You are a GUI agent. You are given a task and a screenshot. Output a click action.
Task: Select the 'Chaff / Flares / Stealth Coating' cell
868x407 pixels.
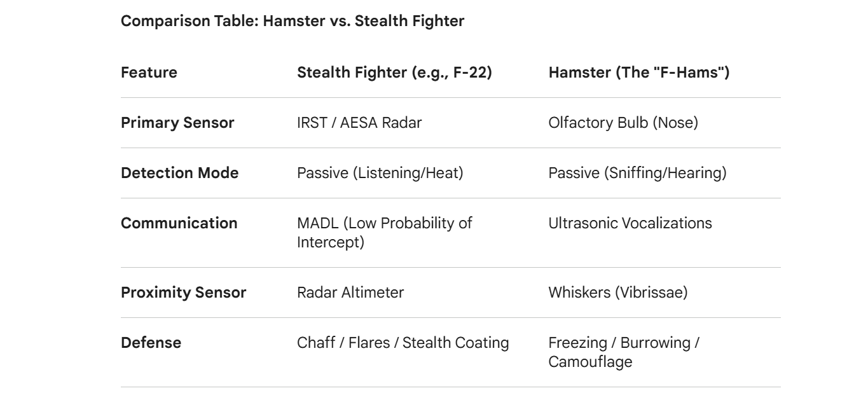[x=403, y=343]
